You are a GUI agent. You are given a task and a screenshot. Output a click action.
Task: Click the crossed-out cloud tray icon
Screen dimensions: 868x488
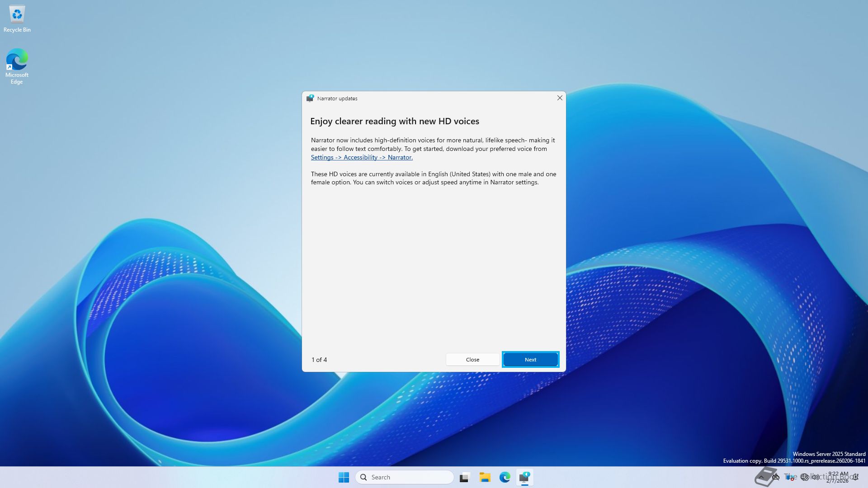pyautogui.click(x=776, y=477)
